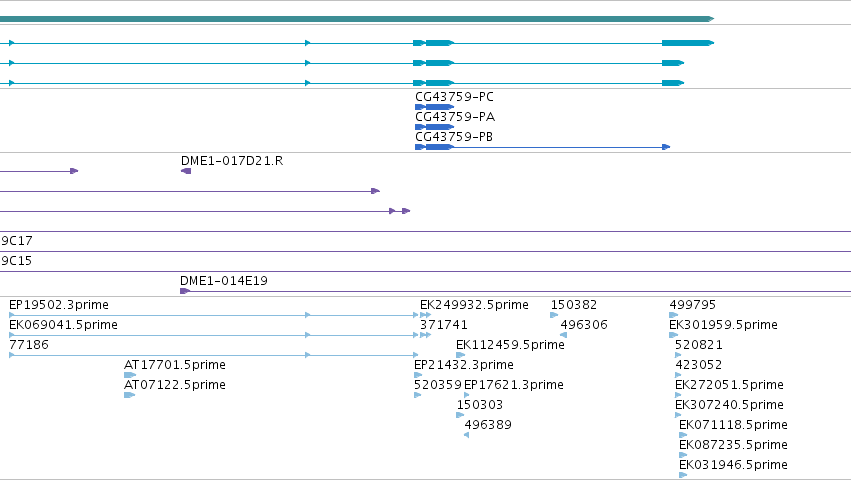Click the 9C17 clone label
The height and width of the screenshot is (480, 851).
pos(16,241)
